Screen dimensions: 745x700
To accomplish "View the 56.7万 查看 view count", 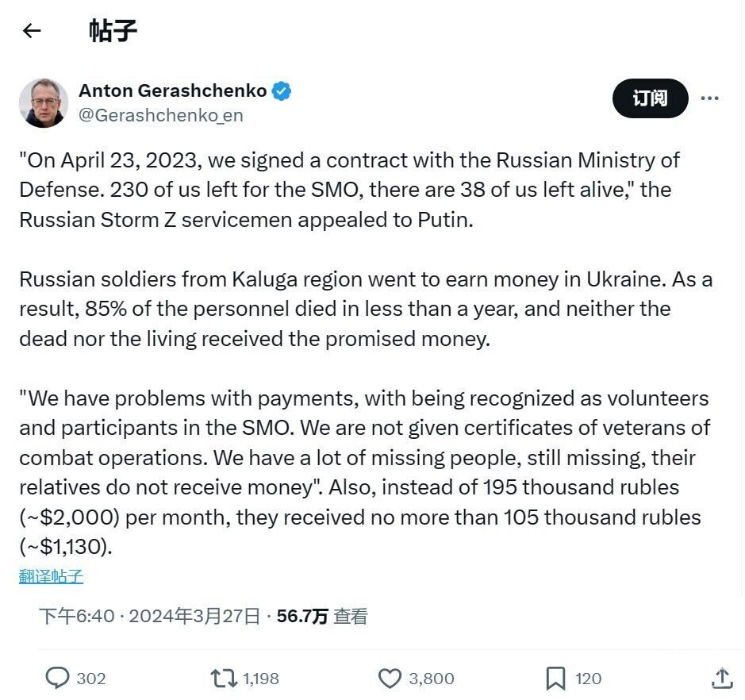I will [322, 617].
